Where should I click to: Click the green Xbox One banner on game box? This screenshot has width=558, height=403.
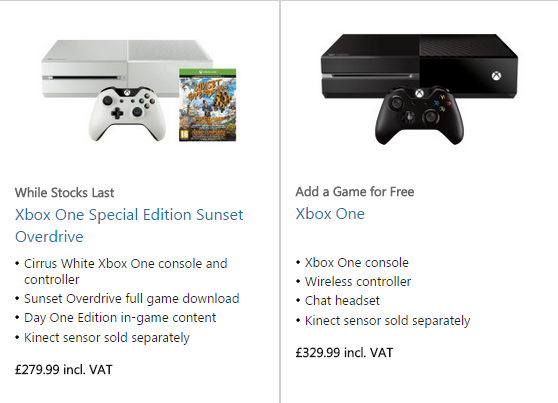pyautogui.click(x=207, y=72)
